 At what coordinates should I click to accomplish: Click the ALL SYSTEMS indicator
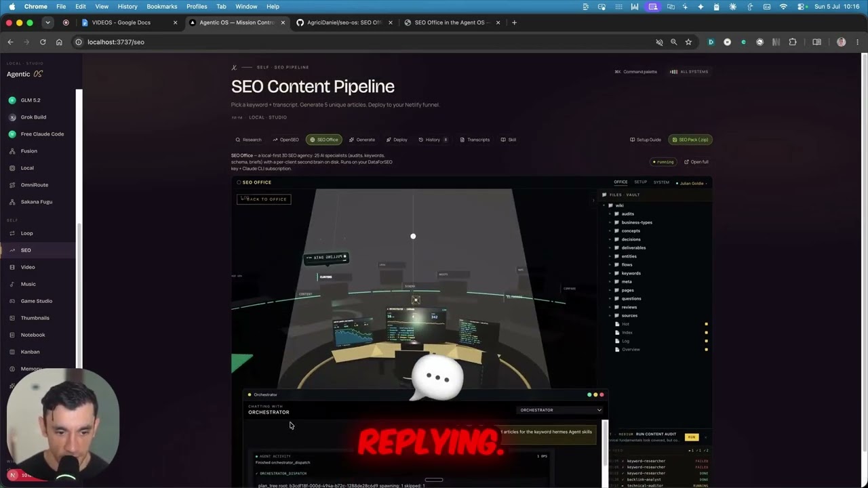(689, 72)
